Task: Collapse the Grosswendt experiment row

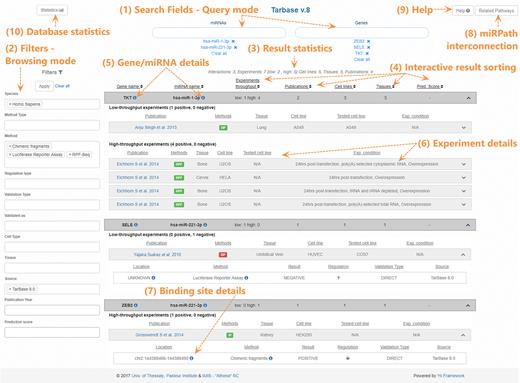Action: [x=463, y=335]
